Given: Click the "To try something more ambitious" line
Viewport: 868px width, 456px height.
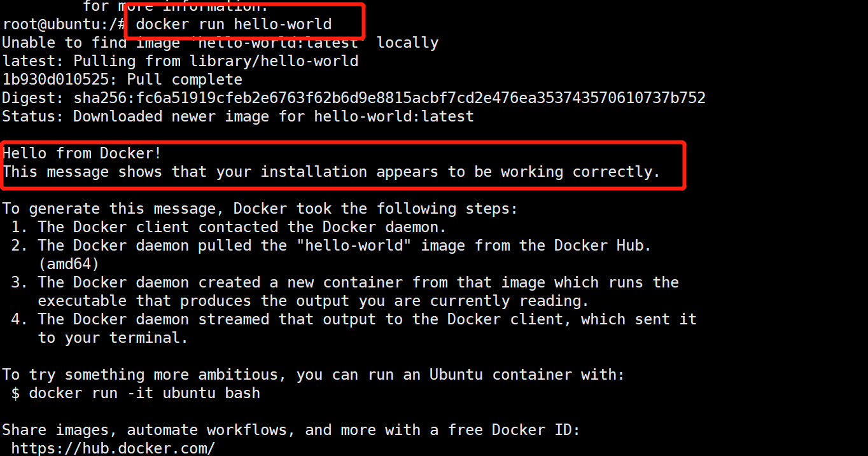Looking at the screenshot, I should (313, 375).
